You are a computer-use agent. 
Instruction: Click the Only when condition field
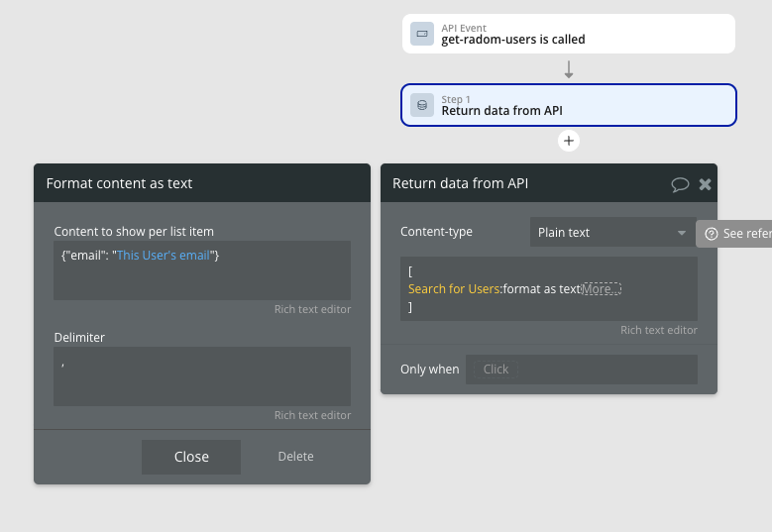click(582, 370)
